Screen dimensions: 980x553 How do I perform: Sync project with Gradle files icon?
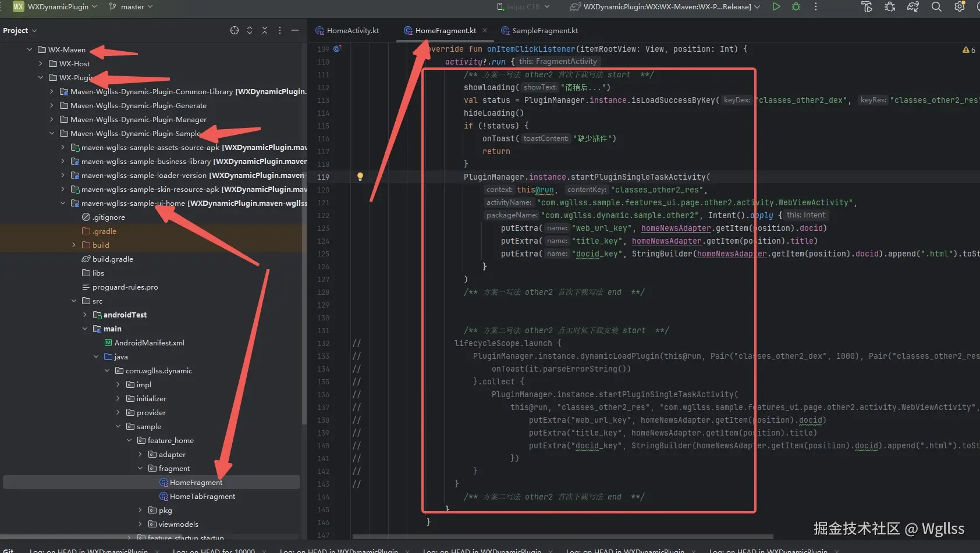(x=913, y=7)
